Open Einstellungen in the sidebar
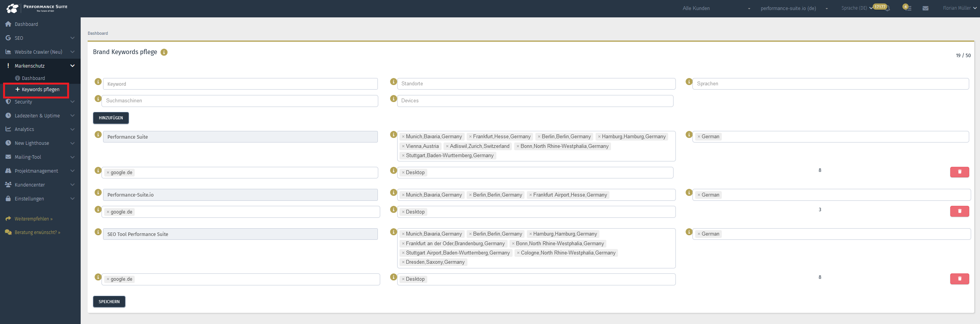Screen dimensions: 980x324 tap(40, 199)
